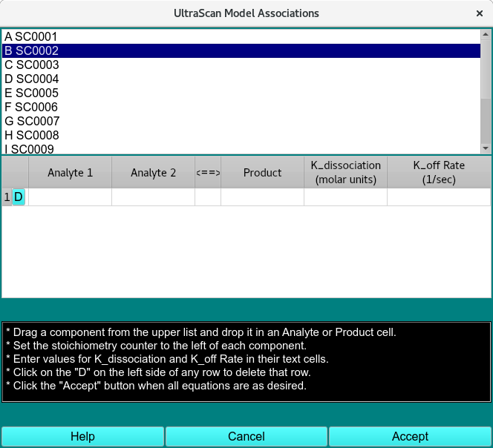The image size is (493, 448).
Task: Click the Product cell in row 1
Action: click(262, 197)
